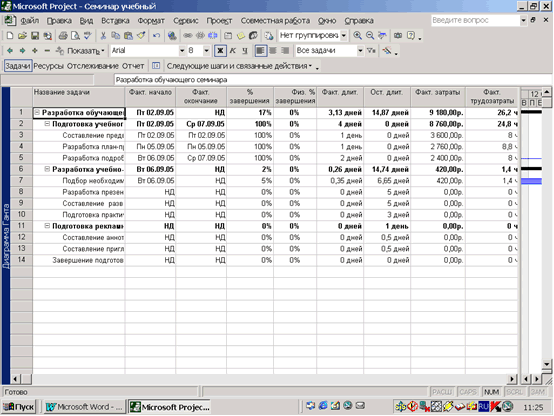
Task: Click the Ресурсы guide button
Action: [x=49, y=66]
